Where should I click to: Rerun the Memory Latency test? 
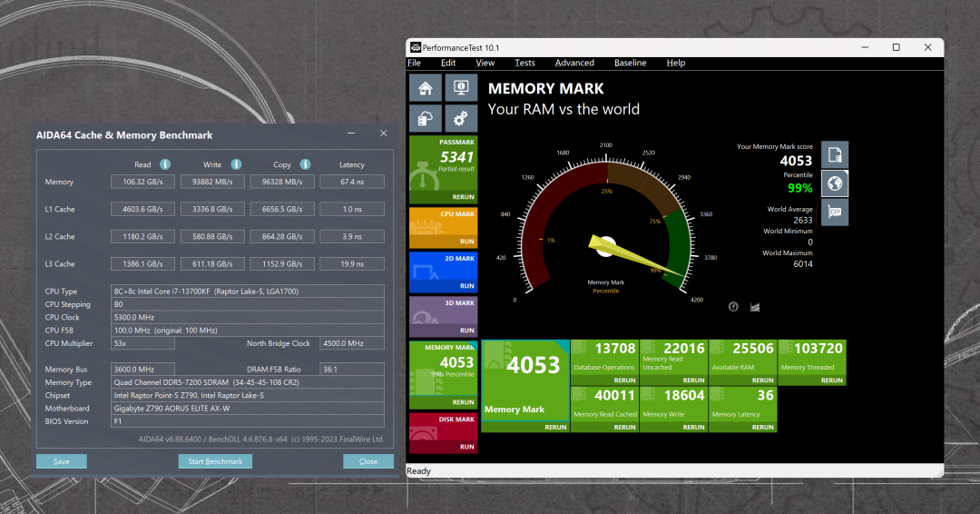762,427
